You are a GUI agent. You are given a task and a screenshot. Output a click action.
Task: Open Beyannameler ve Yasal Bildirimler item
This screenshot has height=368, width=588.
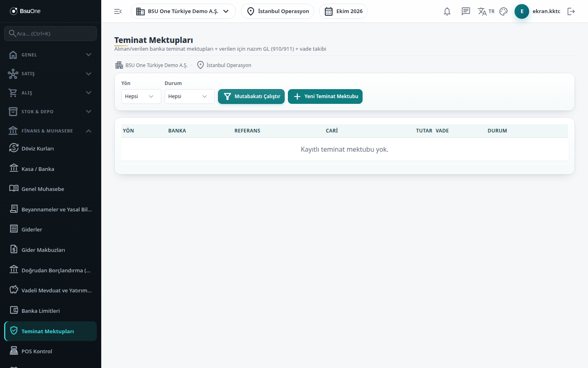[x=51, y=209]
